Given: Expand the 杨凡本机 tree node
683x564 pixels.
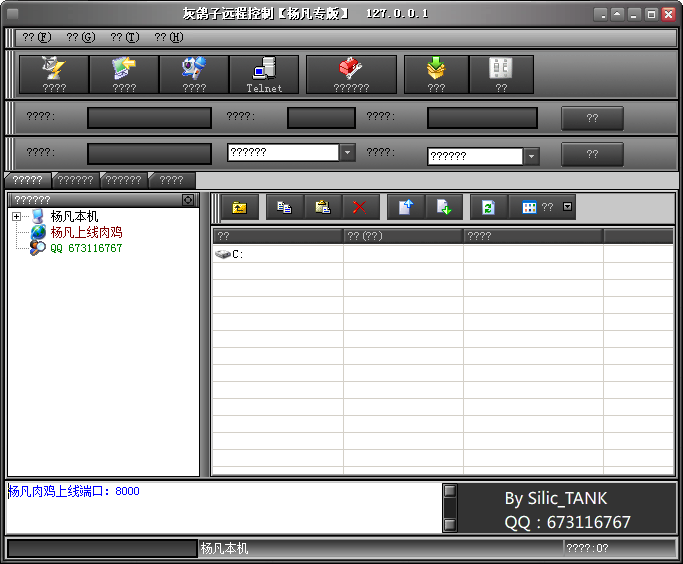Looking at the screenshot, I should click(17, 217).
